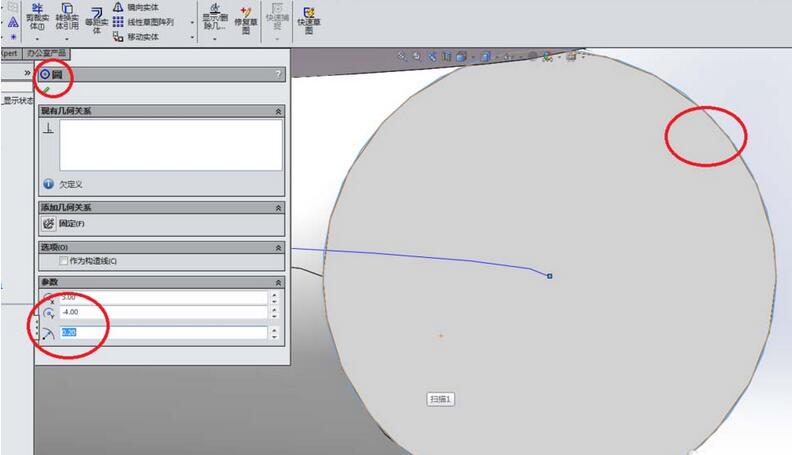Click Zoom to Area icon in view toolbar
This screenshot has width=792, height=455.
click(417, 57)
